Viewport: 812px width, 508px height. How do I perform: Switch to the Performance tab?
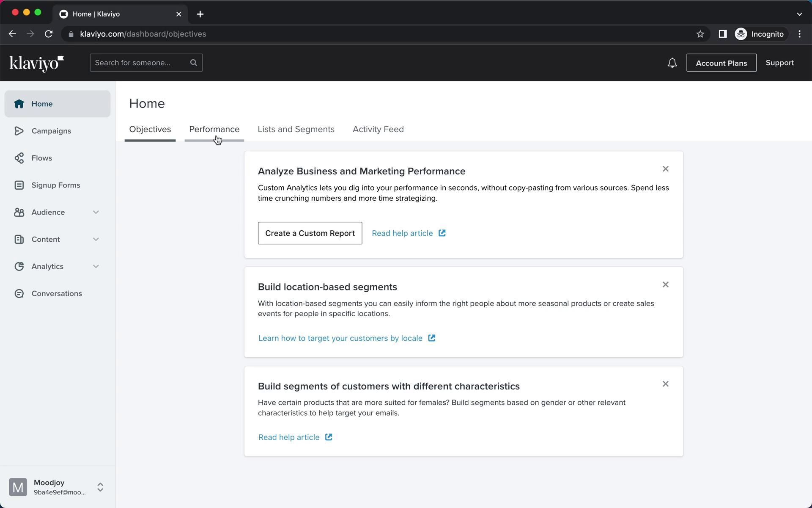(214, 129)
